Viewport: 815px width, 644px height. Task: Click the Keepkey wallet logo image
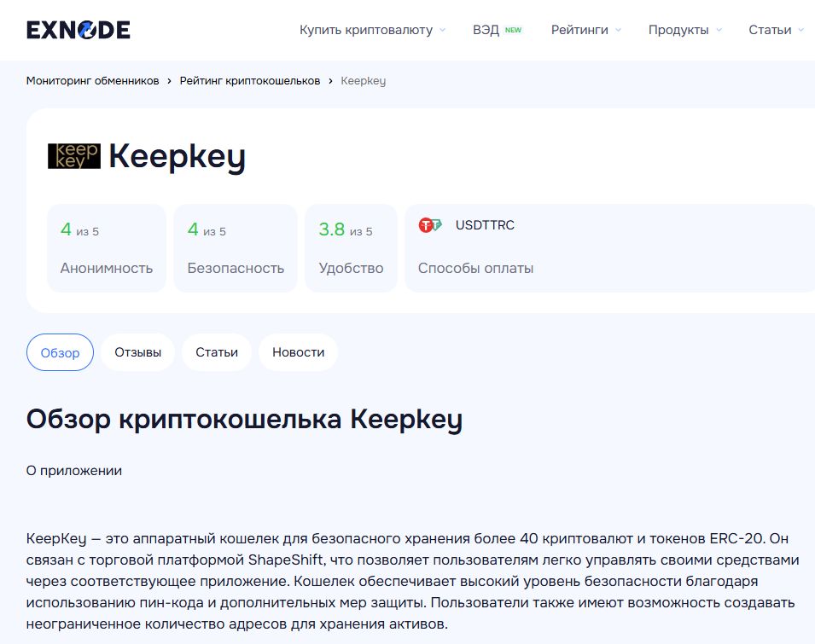click(x=74, y=156)
